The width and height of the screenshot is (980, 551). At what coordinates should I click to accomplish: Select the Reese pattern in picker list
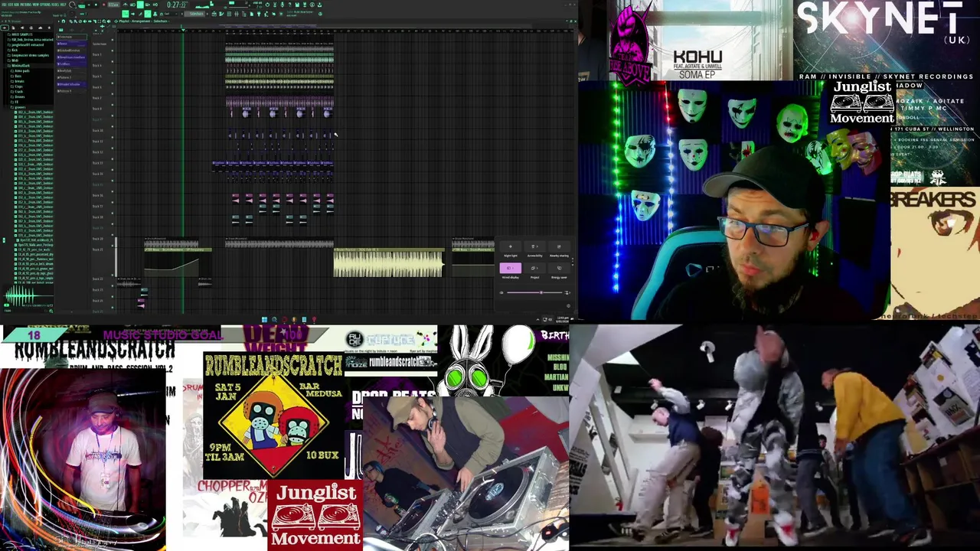71,44
